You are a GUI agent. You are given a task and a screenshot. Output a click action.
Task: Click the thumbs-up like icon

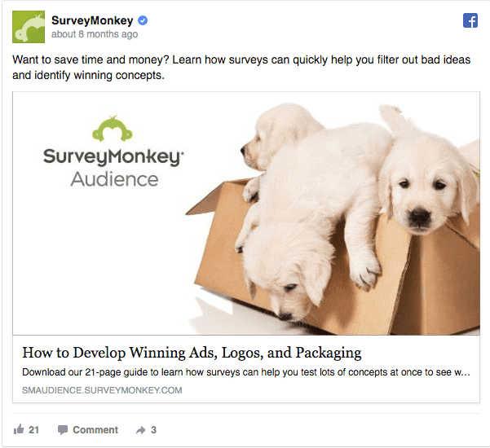pyautogui.click(x=19, y=429)
